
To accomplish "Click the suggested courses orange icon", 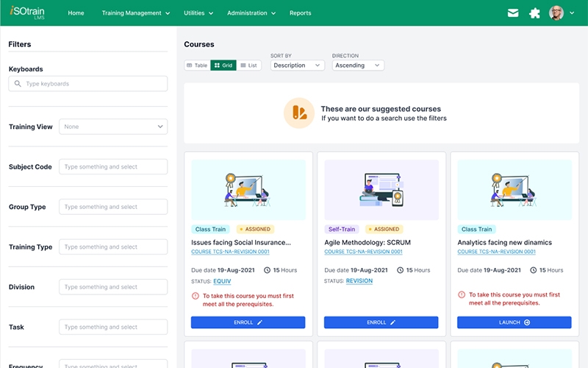I will click(299, 113).
